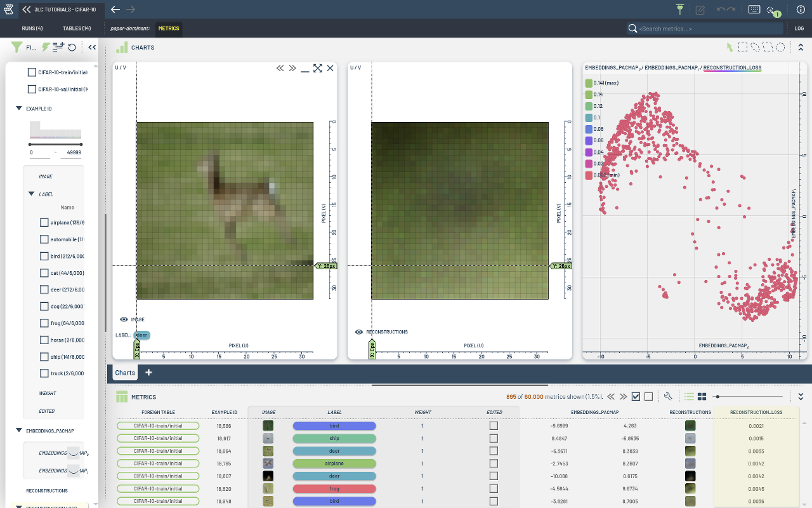This screenshot has height=508, width=812.
Task: Collapse the EMBEDDINGS_PACMAP filter section
Action: (x=19, y=431)
